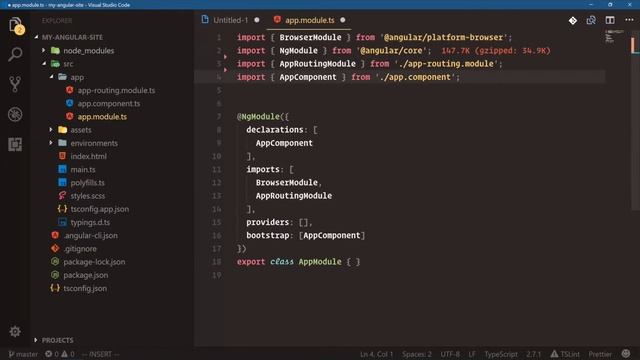Click the npm icon beside package.json
The width and height of the screenshot is (640, 360).
pos(55,275)
